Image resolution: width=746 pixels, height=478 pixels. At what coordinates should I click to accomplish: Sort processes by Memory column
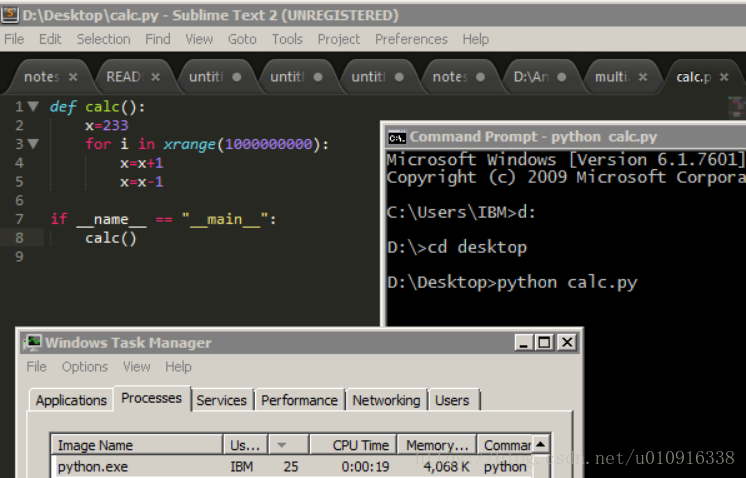[437, 445]
